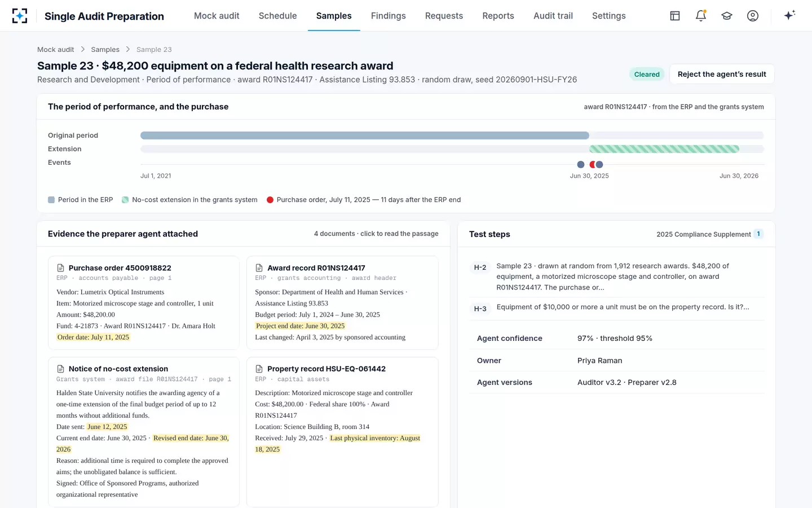
Task: Click the "Auditor v3.2 · Preparer v2.8" versions value
Action: click(627, 383)
